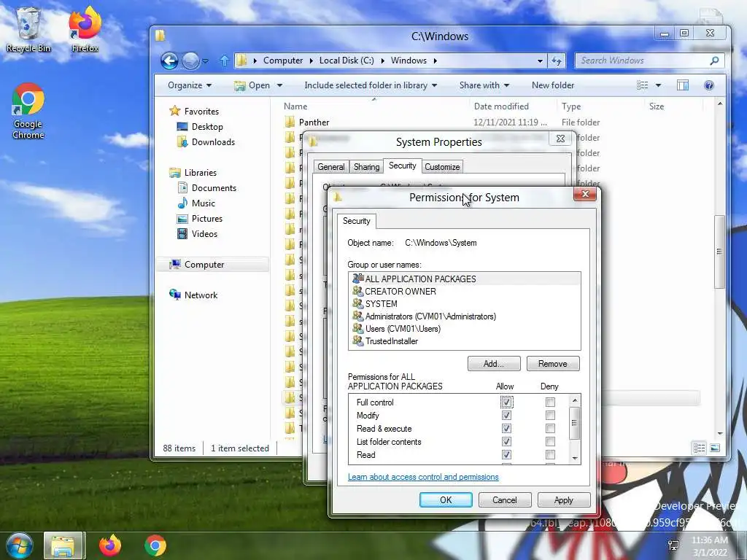
Task: Expand breadcrumb arrow after Computer
Action: coord(311,61)
